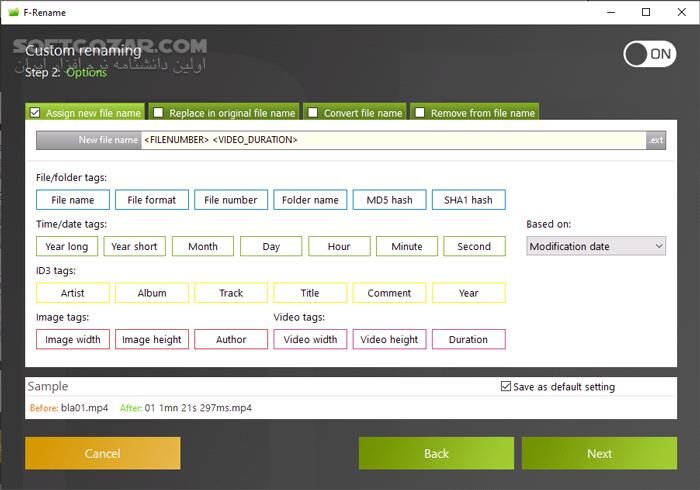This screenshot has width=700, height=490.
Task: Insert the SHA1 hash tag
Action: pyautogui.click(x=468, y=200)
